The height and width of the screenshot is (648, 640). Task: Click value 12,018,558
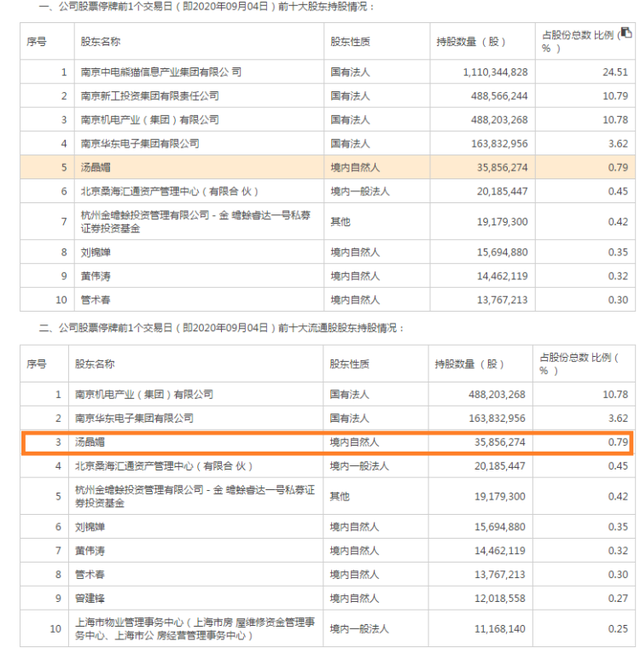[500, 599]
